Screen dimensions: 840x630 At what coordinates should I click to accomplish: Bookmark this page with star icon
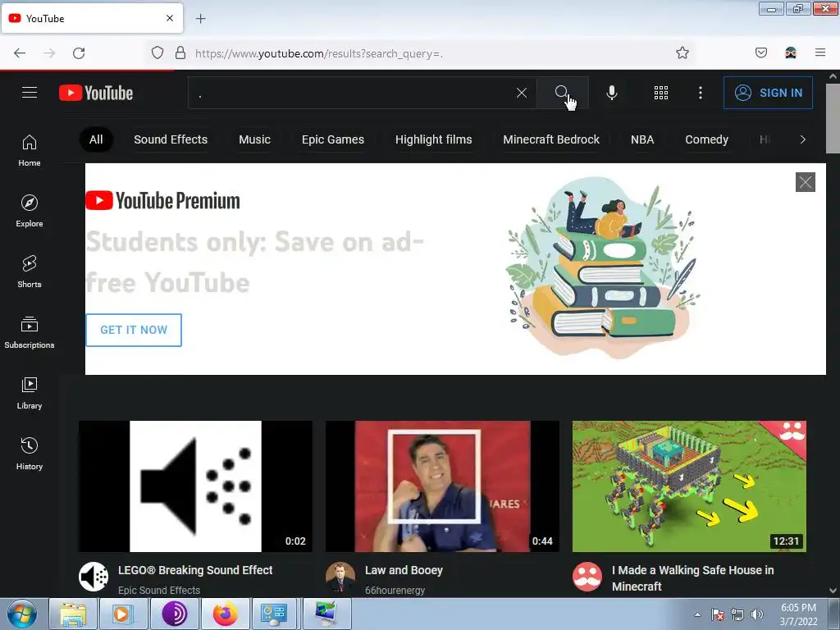click(x=682, y=52)
